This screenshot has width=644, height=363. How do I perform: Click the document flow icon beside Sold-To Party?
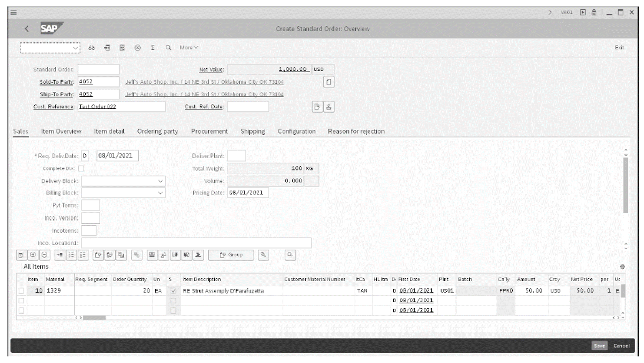(x=329, y=82)
